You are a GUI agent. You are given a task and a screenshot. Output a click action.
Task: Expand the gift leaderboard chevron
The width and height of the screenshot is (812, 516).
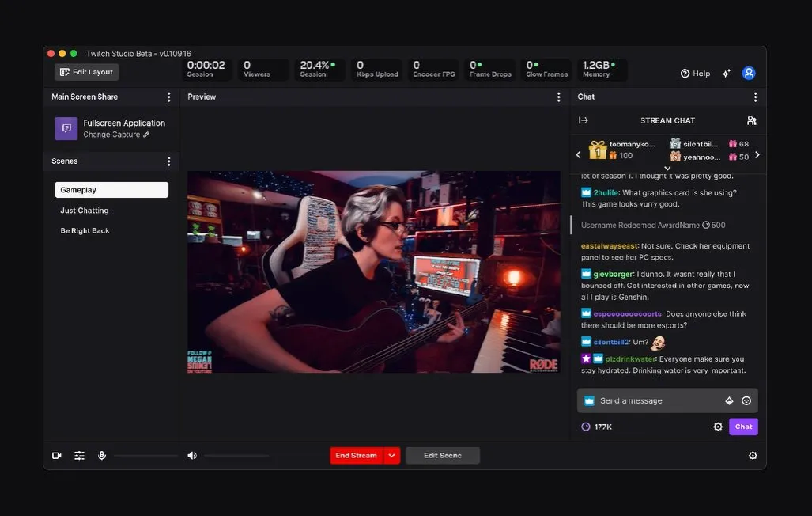pyautogui.click(x=667, y=168)
